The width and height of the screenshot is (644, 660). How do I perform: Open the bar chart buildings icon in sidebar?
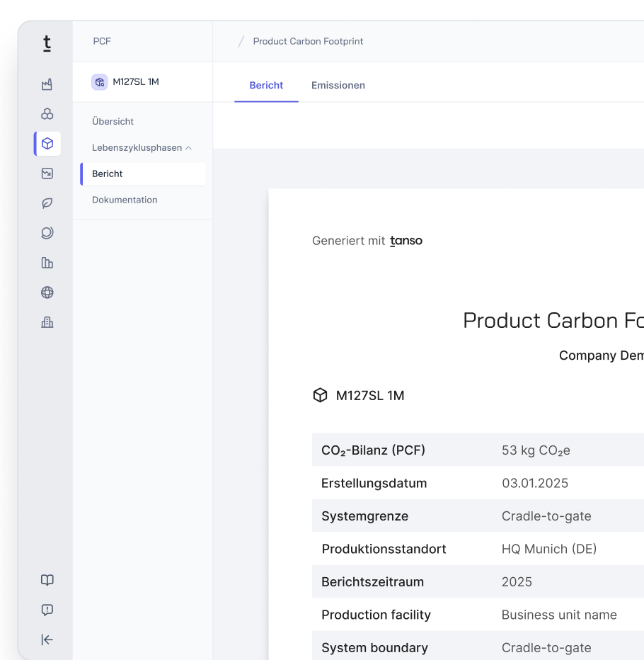tap(47, 263)
